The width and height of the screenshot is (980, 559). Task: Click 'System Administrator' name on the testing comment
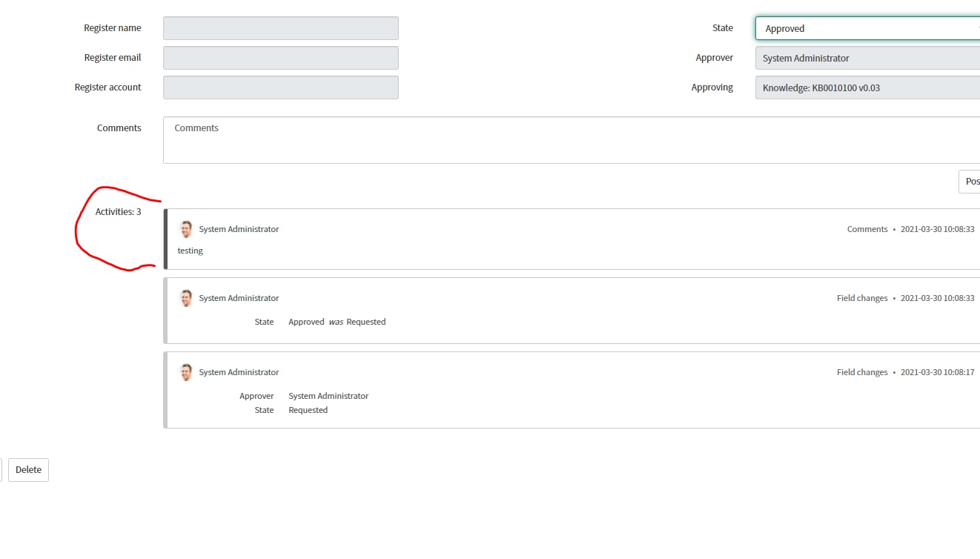tap(239, 229)
